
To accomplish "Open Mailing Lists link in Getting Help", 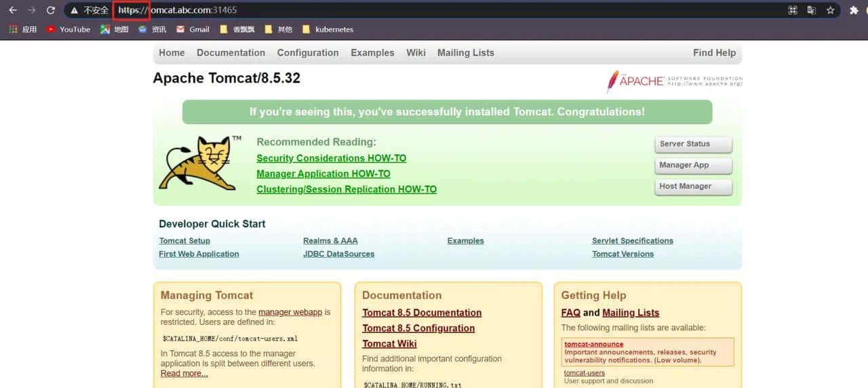I will click(x=631, y=313).
